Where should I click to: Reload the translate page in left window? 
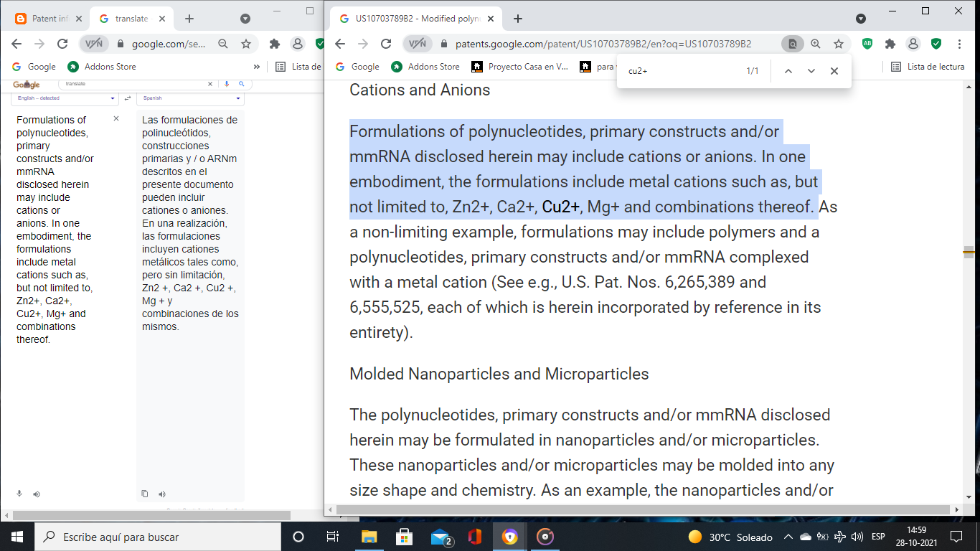[62, 44]
